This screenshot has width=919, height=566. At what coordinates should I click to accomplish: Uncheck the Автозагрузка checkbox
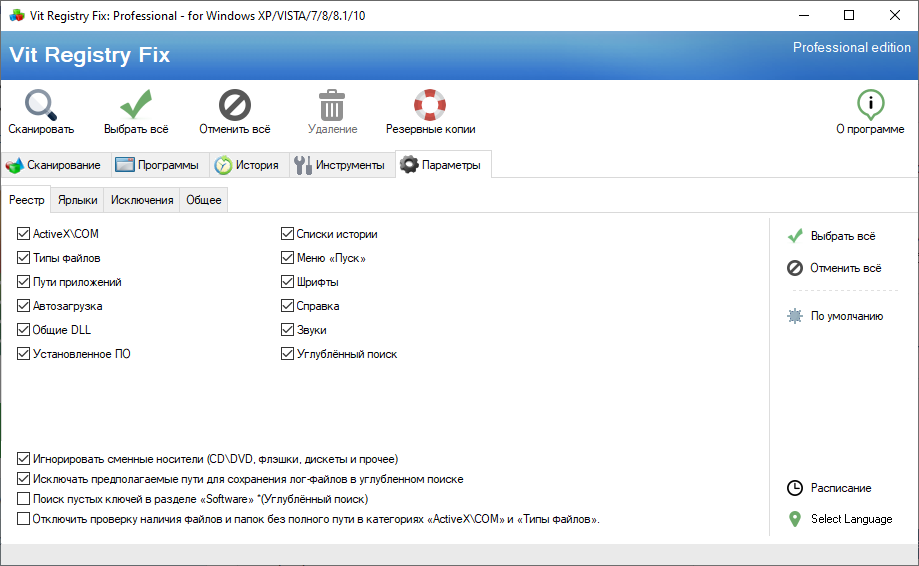coord(23,306)
